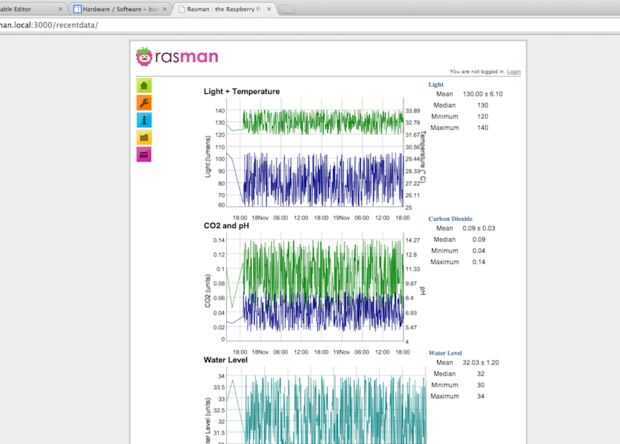Follow the Login link
Image resolution: width=620 pixels, height=444 pixels.
(514, 72)
